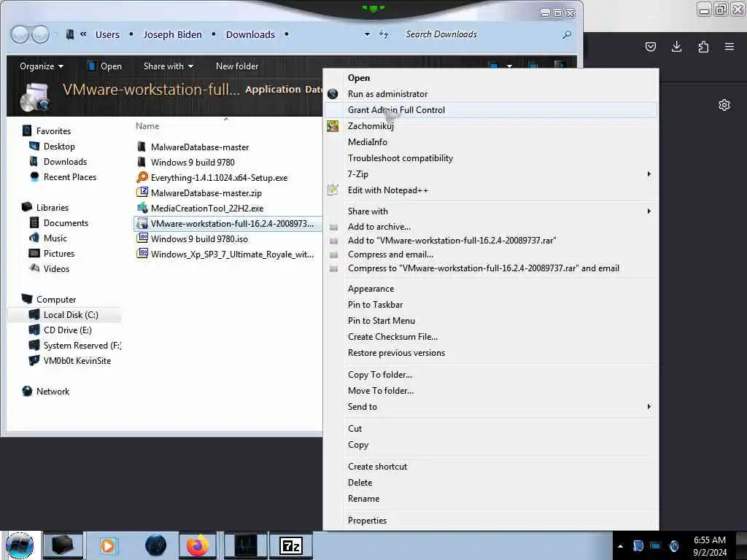The height and width of the screenshot is (560, 747).
Task: Click the refresh arrows icon in address bar
Action: [x=384, y=34]
